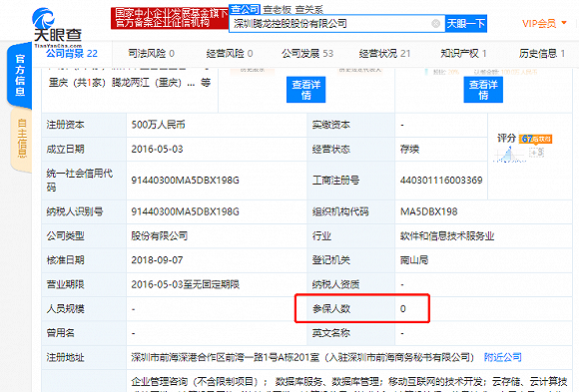The image size is (579, 392).
Task: Open the 司法风险 0 tab
Action: pos(151,54)
